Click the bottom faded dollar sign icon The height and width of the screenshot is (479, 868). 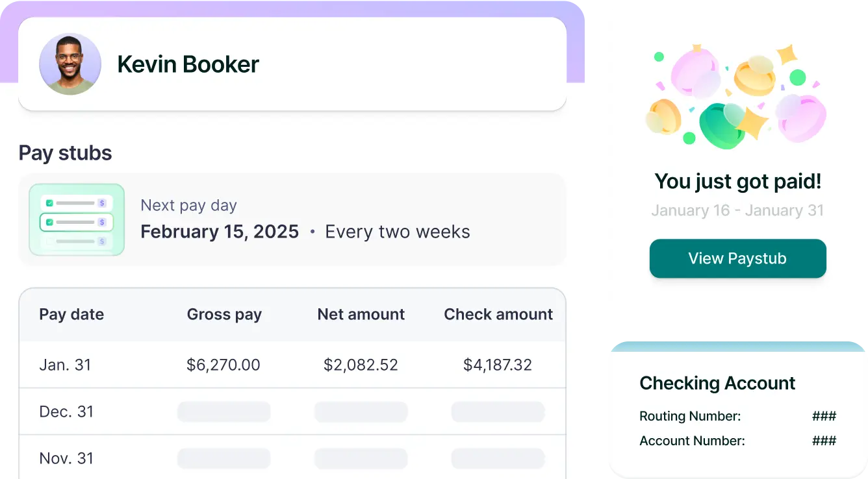coord(101,241)
